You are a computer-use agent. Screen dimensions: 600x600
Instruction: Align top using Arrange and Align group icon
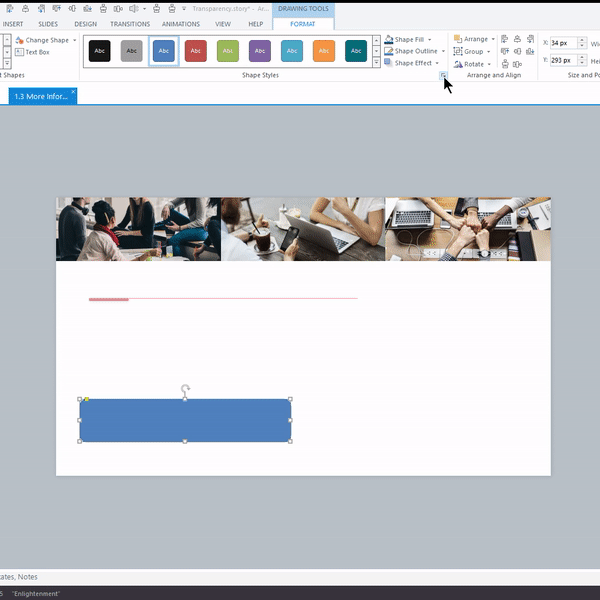[x=505, y=51]
